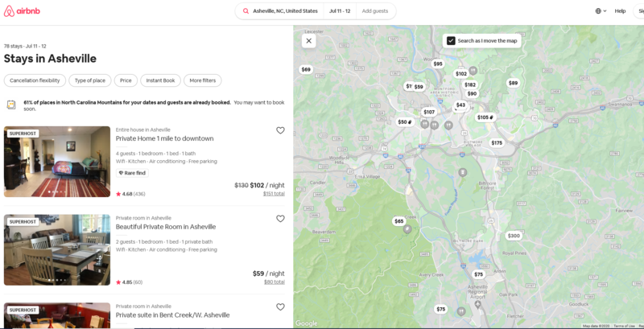Viewport: 644px width, 329px height.
Task: Click the $102 map price marker
Action: coord(461,73)
